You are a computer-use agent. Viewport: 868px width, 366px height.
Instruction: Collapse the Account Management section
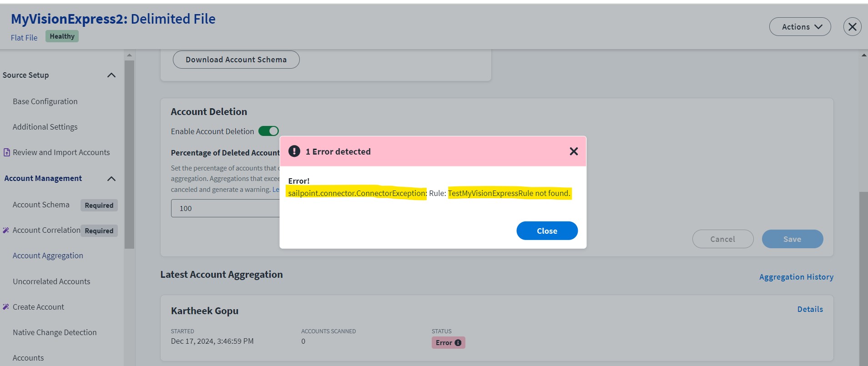click(111, 179)
